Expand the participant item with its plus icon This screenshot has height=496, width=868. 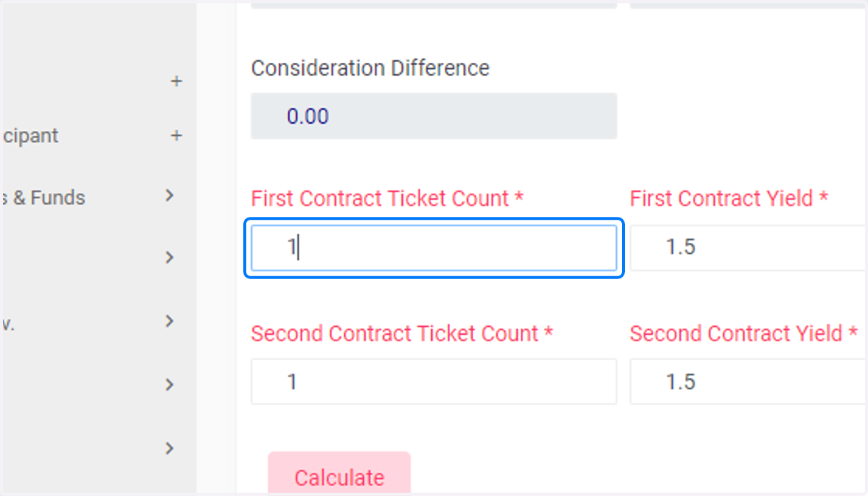coord(176,136)
